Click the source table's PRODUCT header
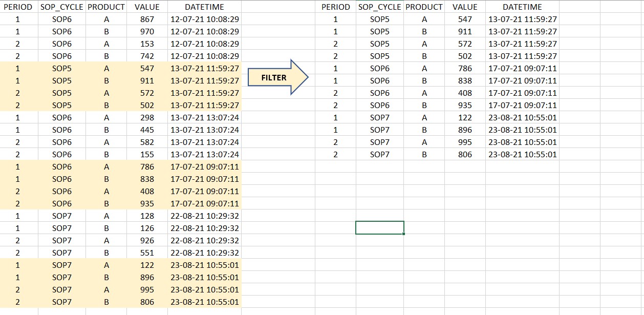Image resolution: width=644 pixels, height=315 pixels. [106, 7]
